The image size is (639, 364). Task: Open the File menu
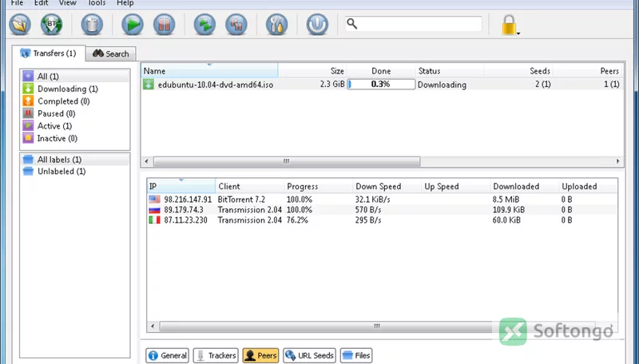[x=17, y=3]
